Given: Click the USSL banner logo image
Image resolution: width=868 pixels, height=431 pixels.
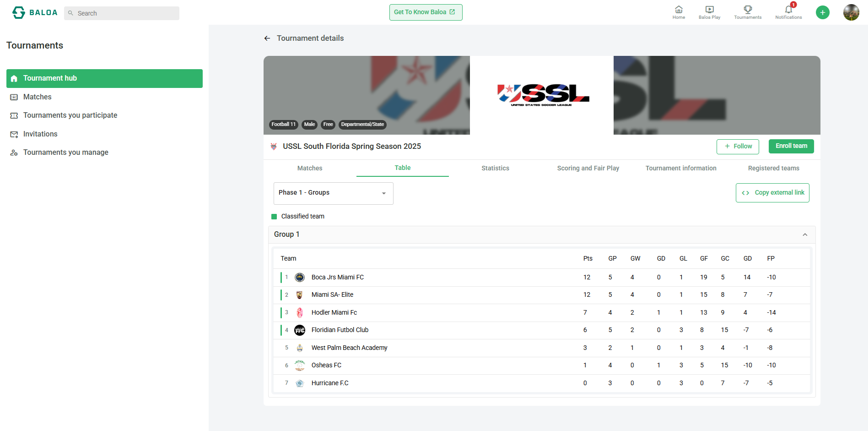Looking at the screenshot, I should coord(542,95).
